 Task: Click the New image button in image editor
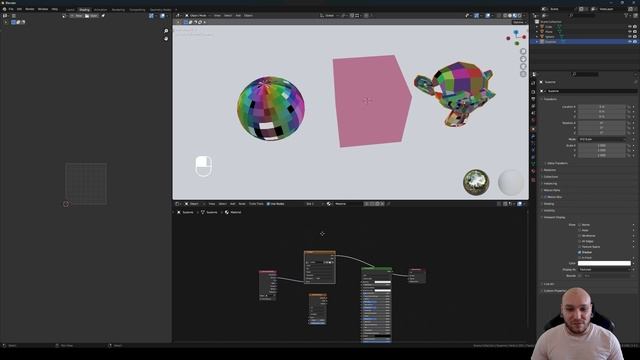[77, 16]
